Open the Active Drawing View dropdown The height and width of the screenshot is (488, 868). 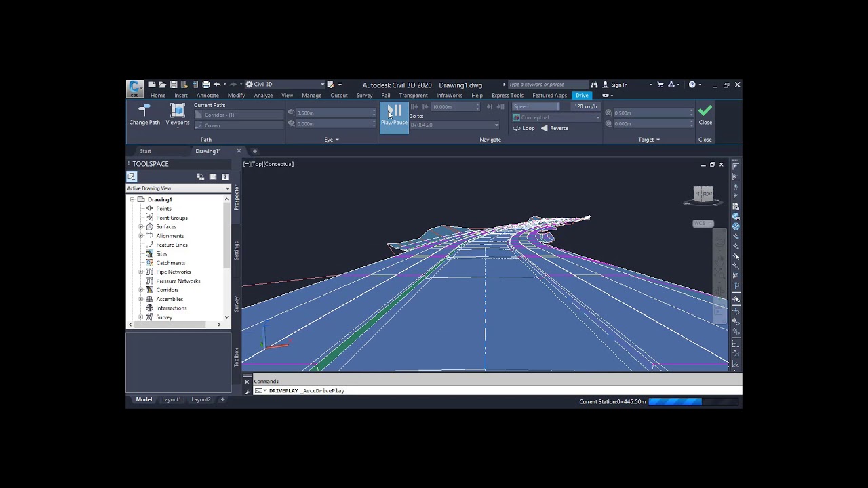(x=178, y=188)
